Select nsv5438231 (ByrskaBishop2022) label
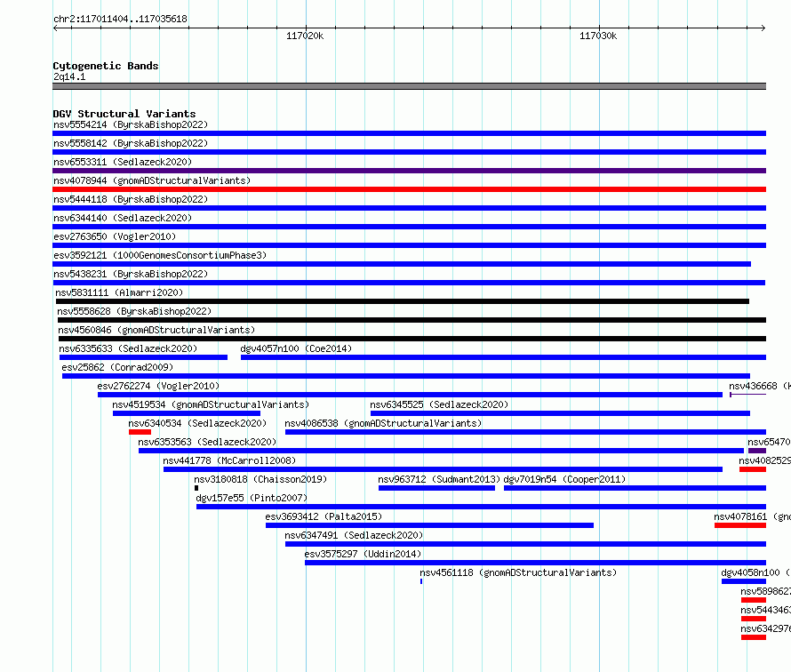The image size is (791, 672). (x=131, y=274)
